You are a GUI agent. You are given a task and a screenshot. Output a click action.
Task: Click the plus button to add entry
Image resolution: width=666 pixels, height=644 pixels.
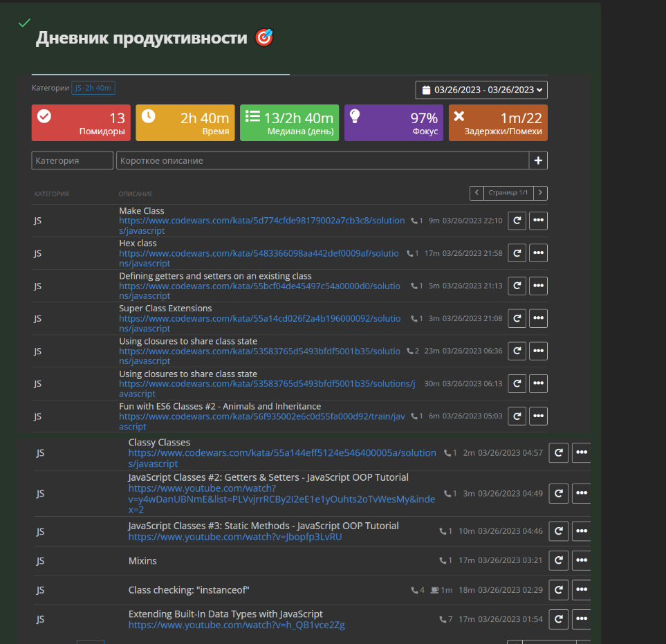point(538,160)
